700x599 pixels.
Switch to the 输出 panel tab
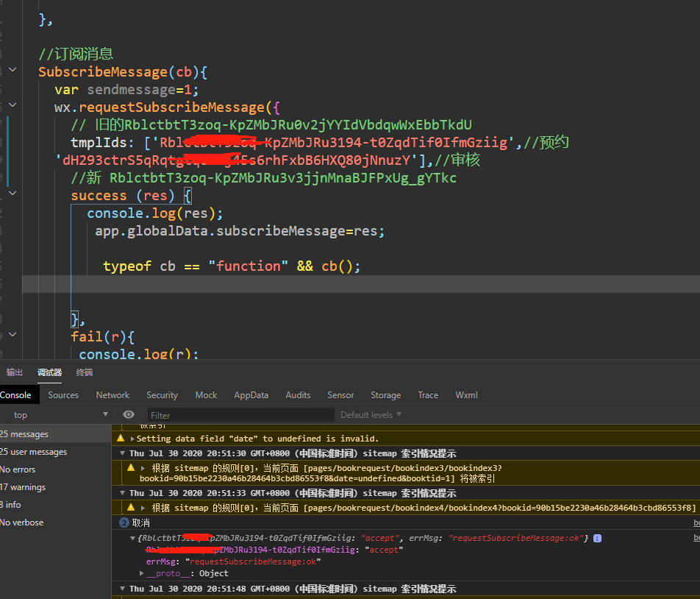point(14,372)
